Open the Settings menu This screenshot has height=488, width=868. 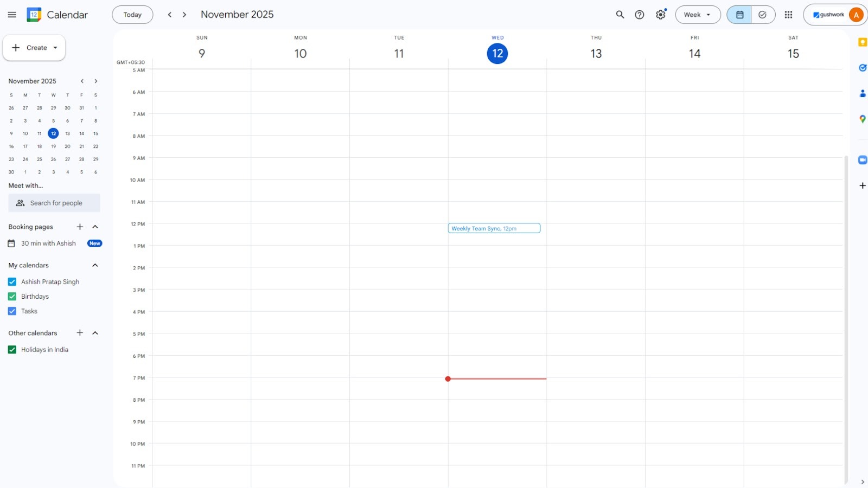660,15
